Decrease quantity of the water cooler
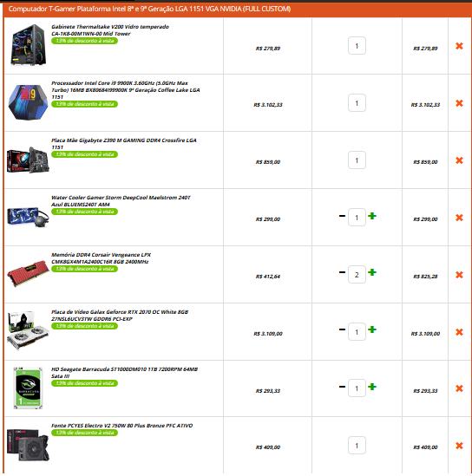Image resolution: width=472 pixels, height=476 pixels. tap(342, 216)
